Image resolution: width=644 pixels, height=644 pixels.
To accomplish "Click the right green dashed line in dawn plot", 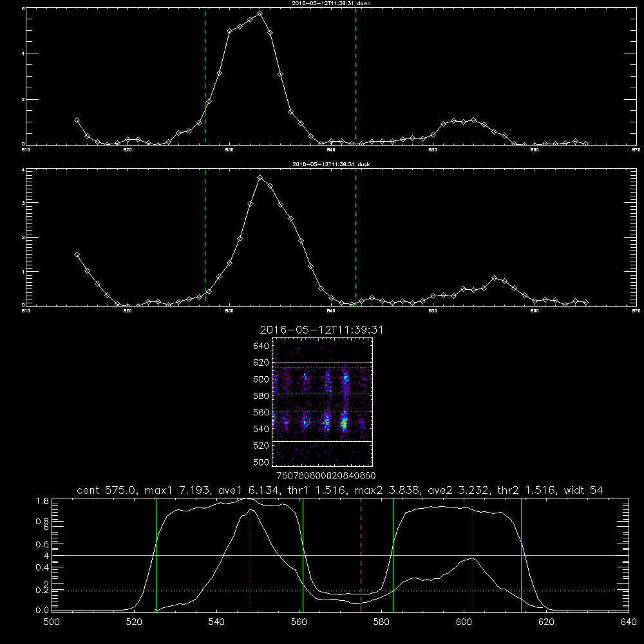I will tap(355, 76).
